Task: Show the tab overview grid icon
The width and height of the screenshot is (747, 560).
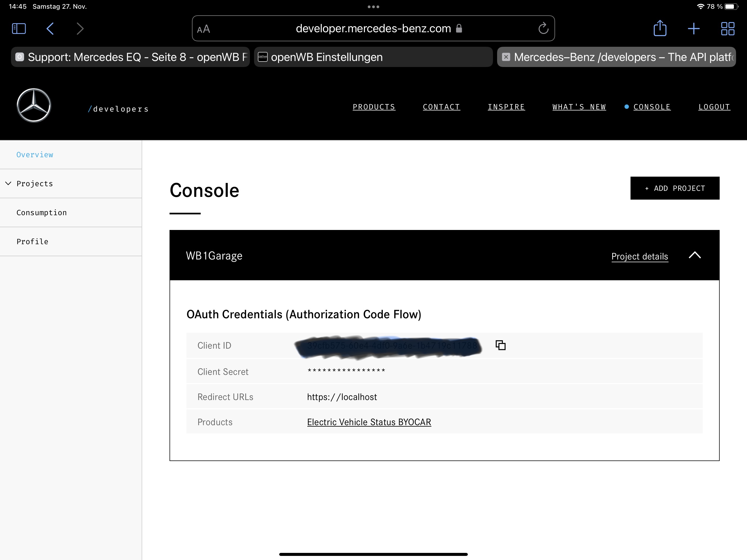Action: 727,29
